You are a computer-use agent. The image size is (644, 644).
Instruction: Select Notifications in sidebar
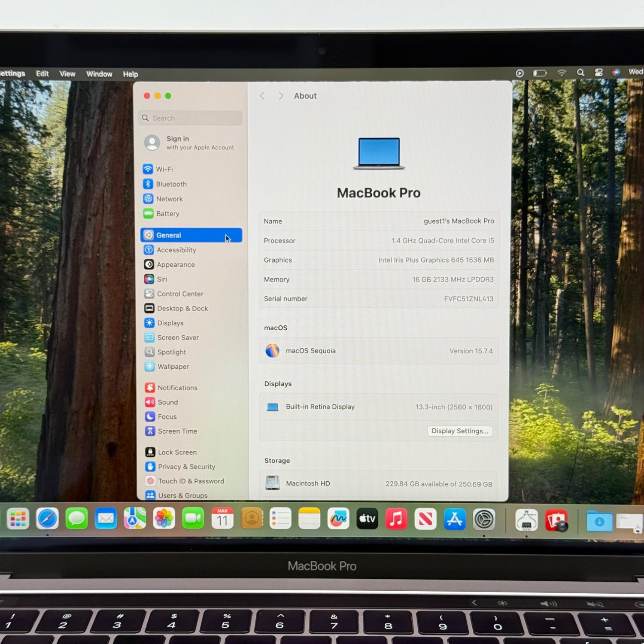pyautogui.click(x=177, y=388)
